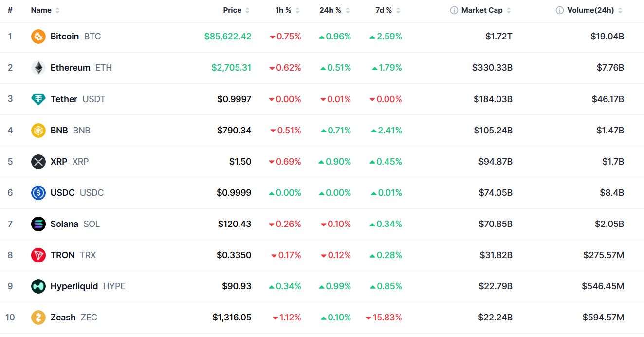Click the TRON logo icon
Image resolution: width=644 pixels, height=337 pixels.
coord(38,255)
